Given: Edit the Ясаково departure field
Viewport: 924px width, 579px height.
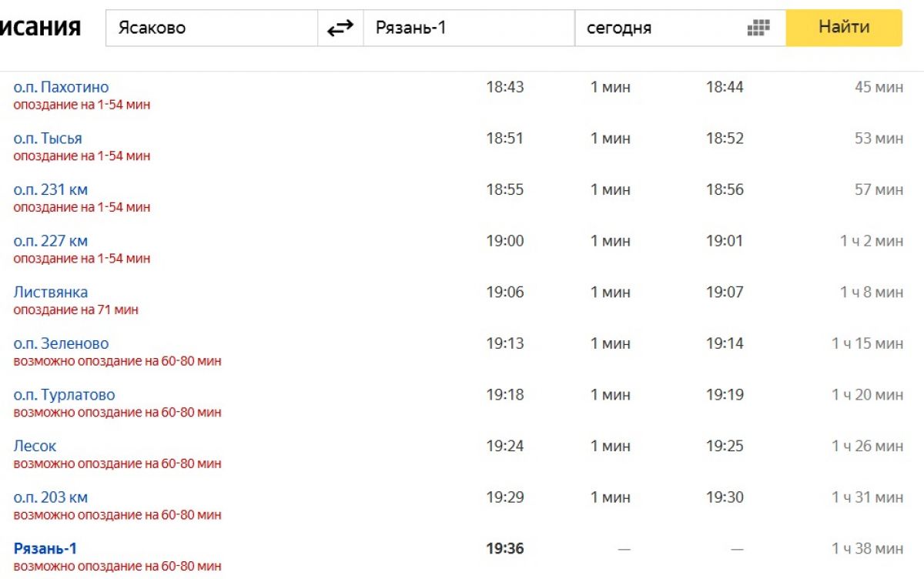Looking at the screenshot, I should (x=211, y=28).
